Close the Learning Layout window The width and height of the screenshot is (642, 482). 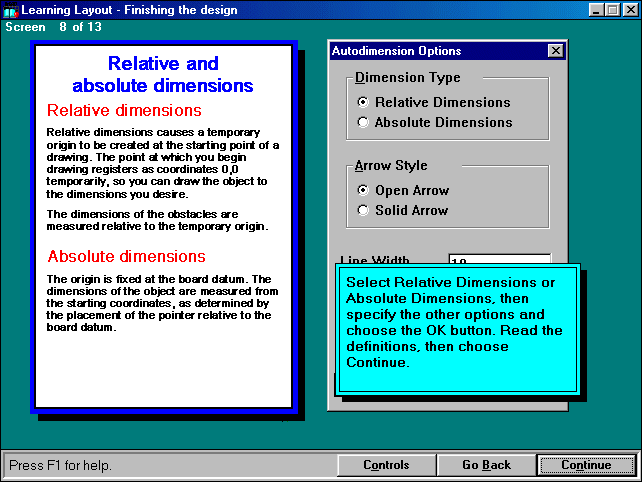[x=629, y=10]
